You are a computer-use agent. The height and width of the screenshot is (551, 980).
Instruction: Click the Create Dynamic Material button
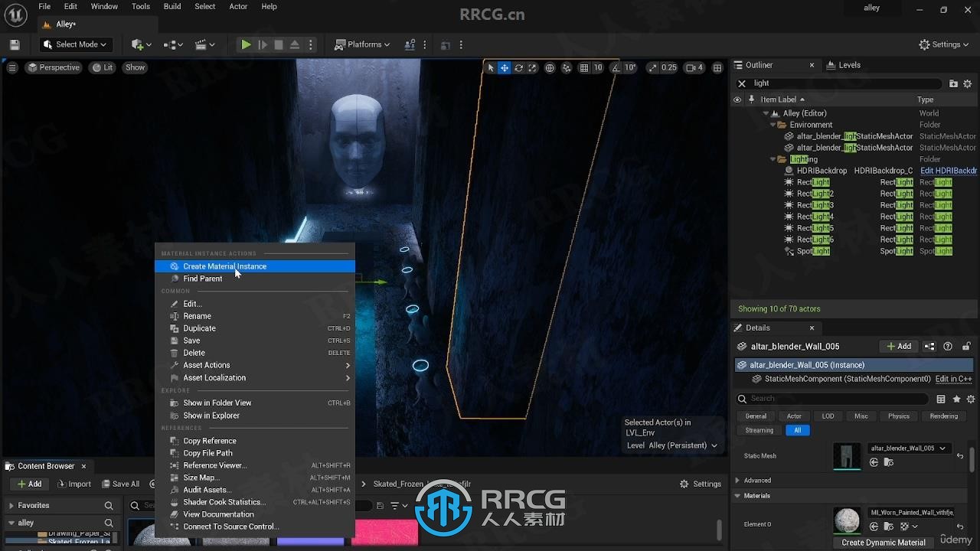884,543
